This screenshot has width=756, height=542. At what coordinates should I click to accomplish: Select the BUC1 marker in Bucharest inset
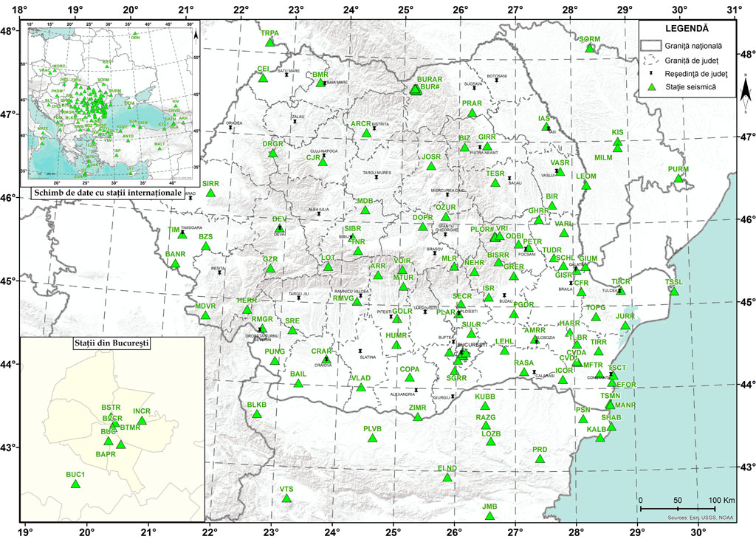click(76, 484)
